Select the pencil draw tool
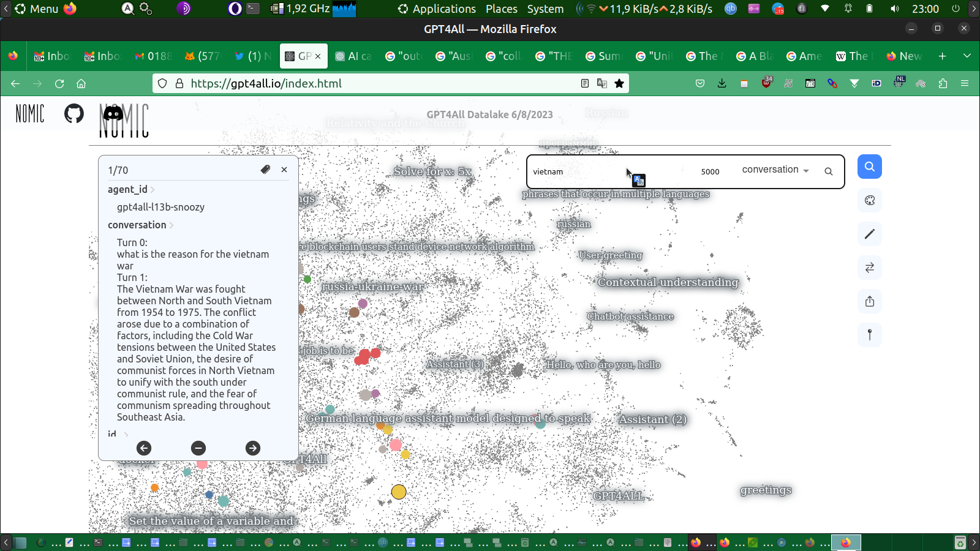 point(870,234)
